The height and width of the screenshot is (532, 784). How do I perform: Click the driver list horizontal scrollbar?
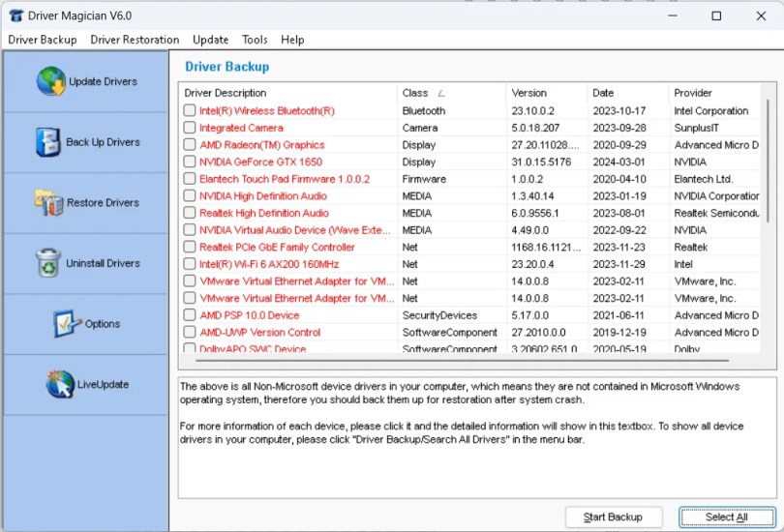(462, 360)
